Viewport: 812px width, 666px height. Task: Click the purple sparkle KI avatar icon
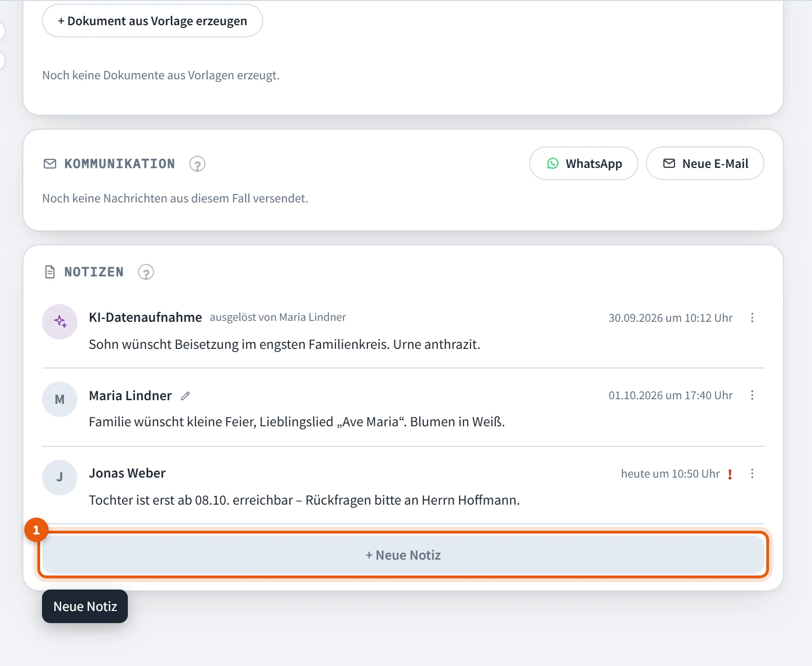(60, 322)
